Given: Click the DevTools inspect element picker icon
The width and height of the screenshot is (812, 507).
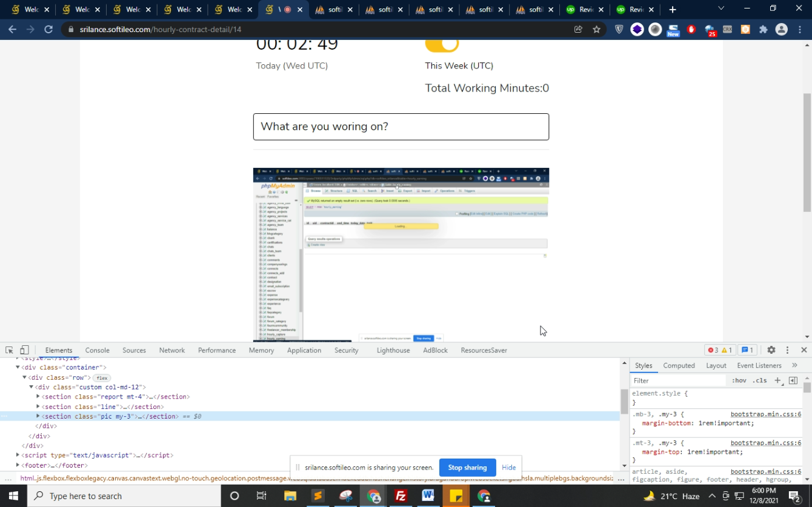Looking at the screenshot, I should pyautogui.click(x=9, y=350).
